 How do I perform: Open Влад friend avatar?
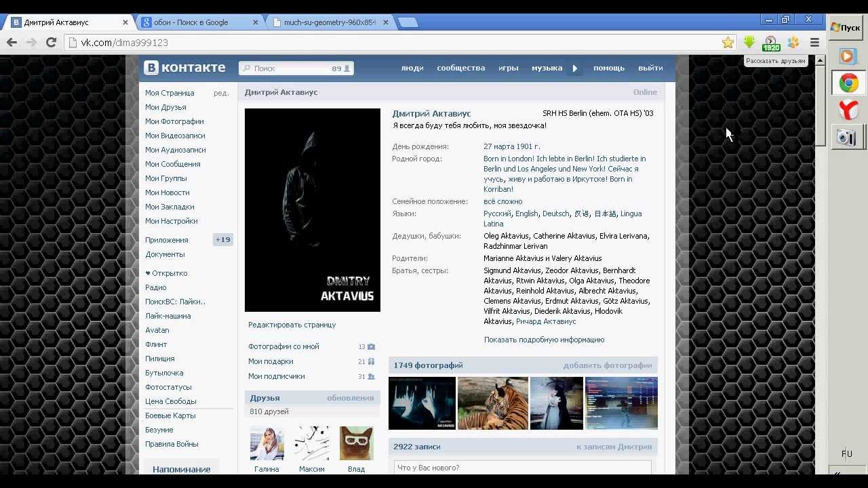coord(356,443)
